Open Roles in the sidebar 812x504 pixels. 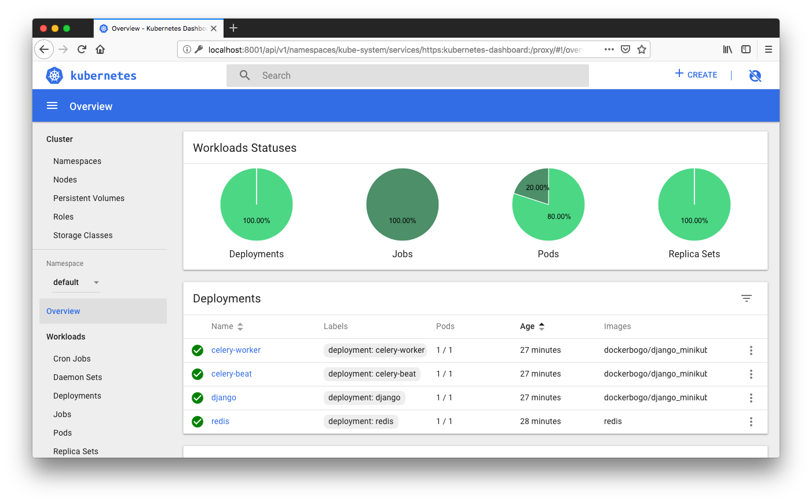(x=63, y=217)
